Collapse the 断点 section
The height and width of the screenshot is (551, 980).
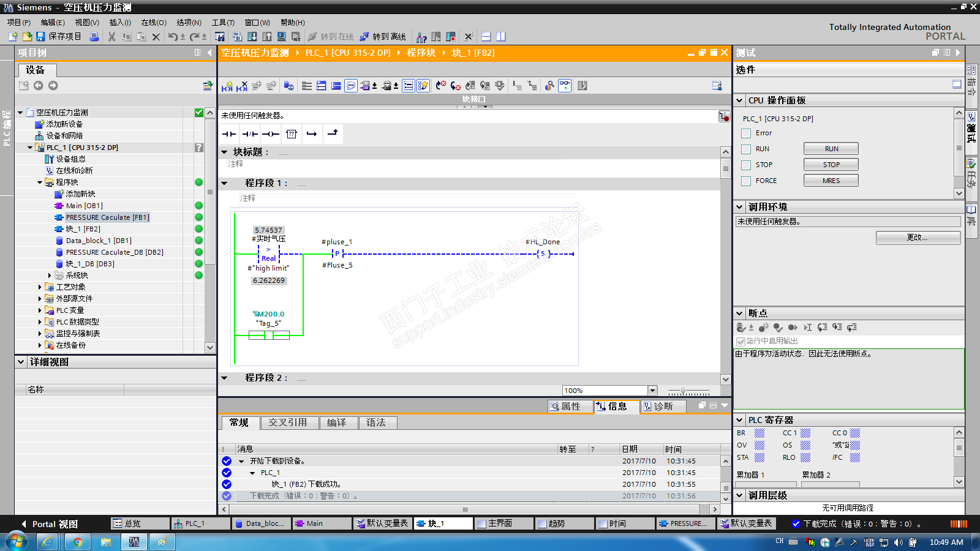click(x=740, y=313)
